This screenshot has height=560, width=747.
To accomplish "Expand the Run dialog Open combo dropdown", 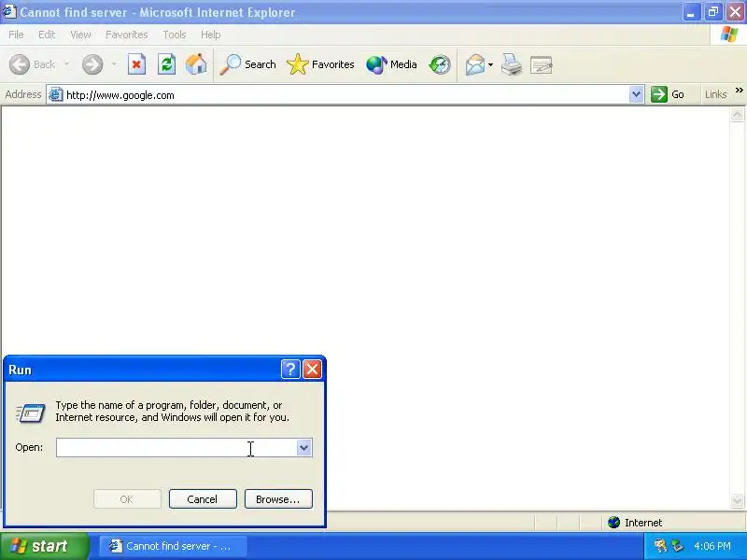I will coord(304,447).
